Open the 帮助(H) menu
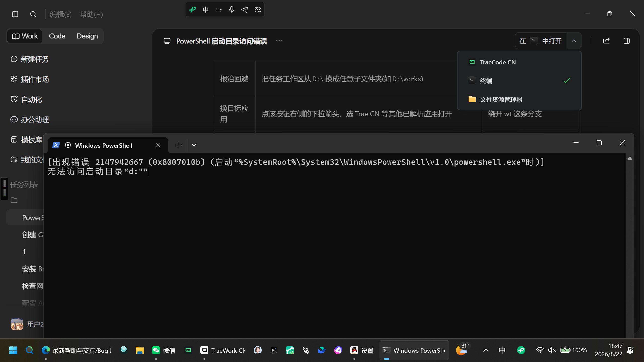Image resolution: width=644 pixels, height=362 pixels. click(x=91, y=14)
